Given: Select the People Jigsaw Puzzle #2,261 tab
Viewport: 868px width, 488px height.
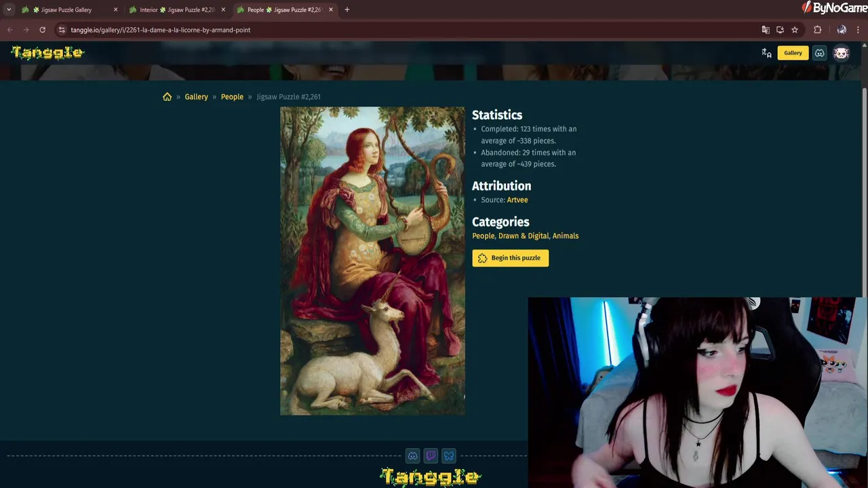Looking at the screenshot, I should 284,10.
